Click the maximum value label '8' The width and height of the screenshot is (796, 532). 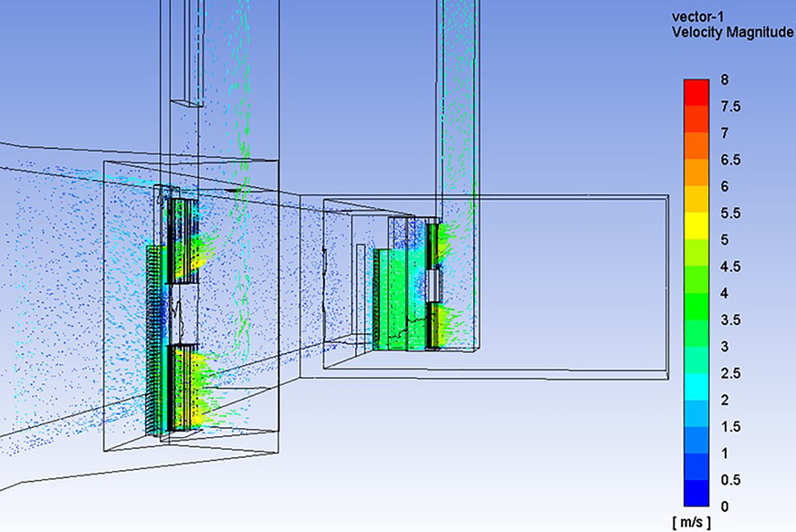[724, 80]
